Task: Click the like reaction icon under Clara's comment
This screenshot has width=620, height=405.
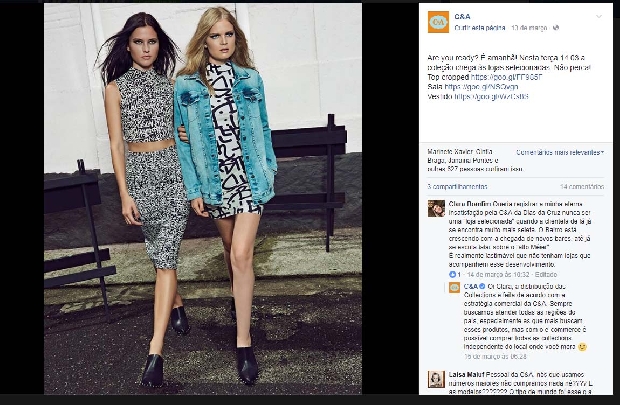Action: point(452,274)
